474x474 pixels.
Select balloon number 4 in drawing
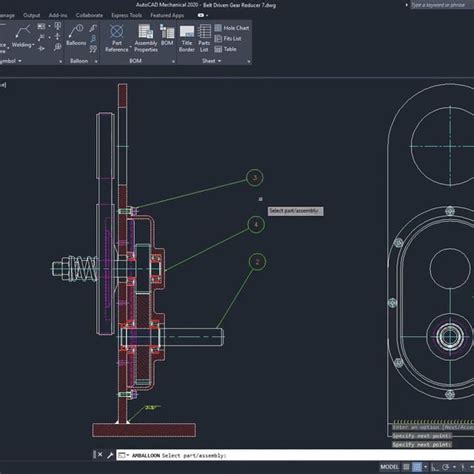pyautogui.click(x=256, y=225)
